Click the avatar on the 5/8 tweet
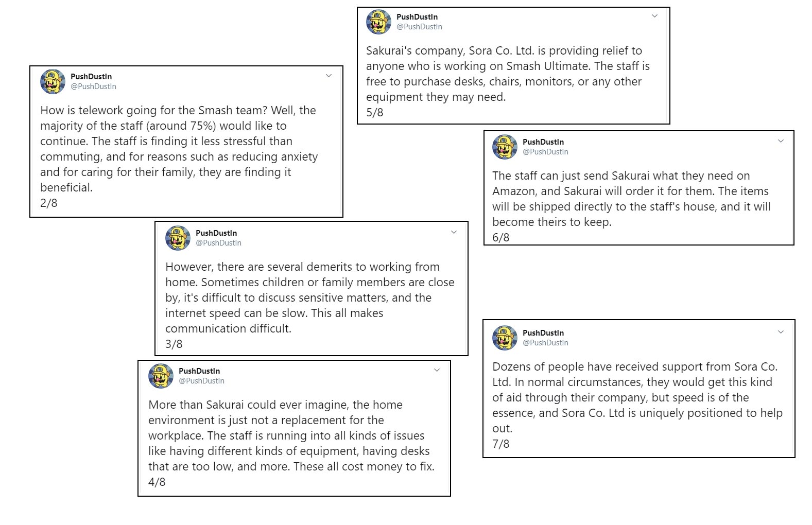 378,22
